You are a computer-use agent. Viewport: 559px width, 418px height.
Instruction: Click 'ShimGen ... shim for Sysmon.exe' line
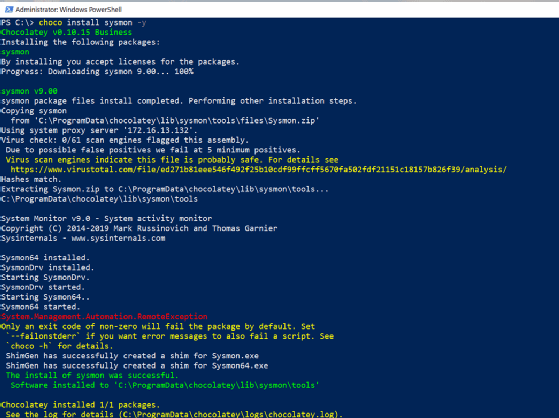click(132, 356)
